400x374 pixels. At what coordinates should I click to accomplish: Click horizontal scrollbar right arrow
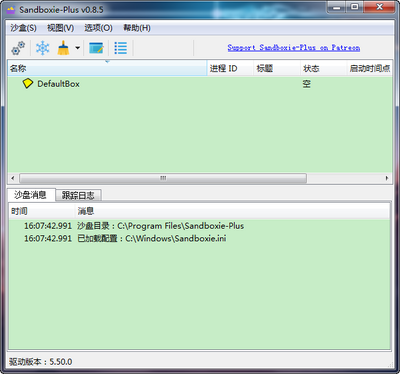[x=387, y=178]
